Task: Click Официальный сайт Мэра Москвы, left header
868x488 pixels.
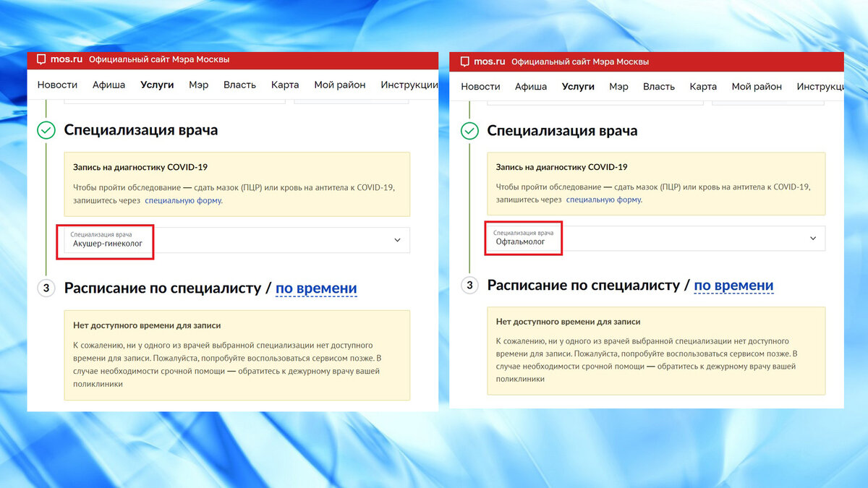Action: pyautogui.click(x=159, y=60)
